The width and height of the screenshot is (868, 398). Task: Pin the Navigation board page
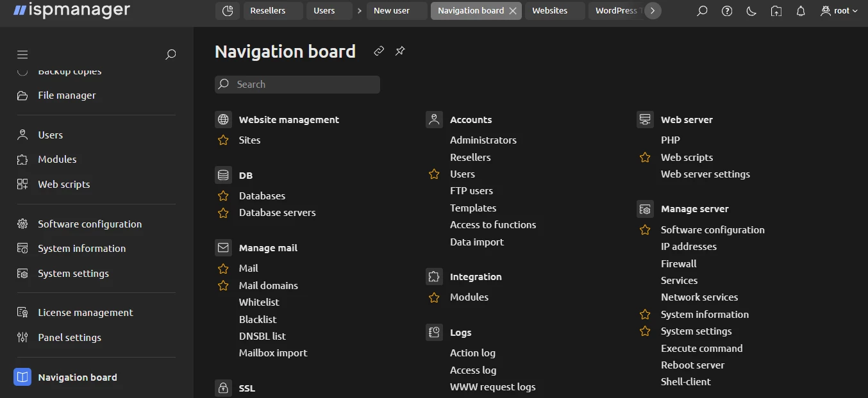tap(400, 51)
